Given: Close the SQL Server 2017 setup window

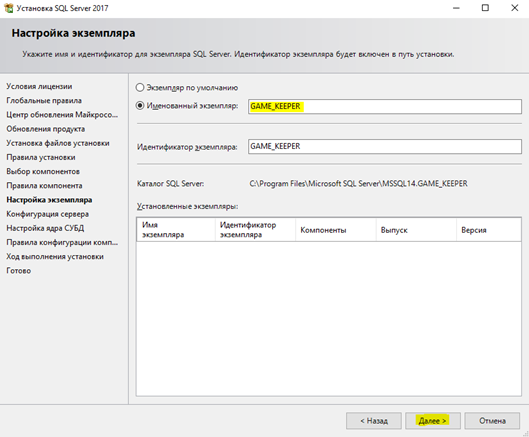Looking at the screenshot, I should 514,8.
